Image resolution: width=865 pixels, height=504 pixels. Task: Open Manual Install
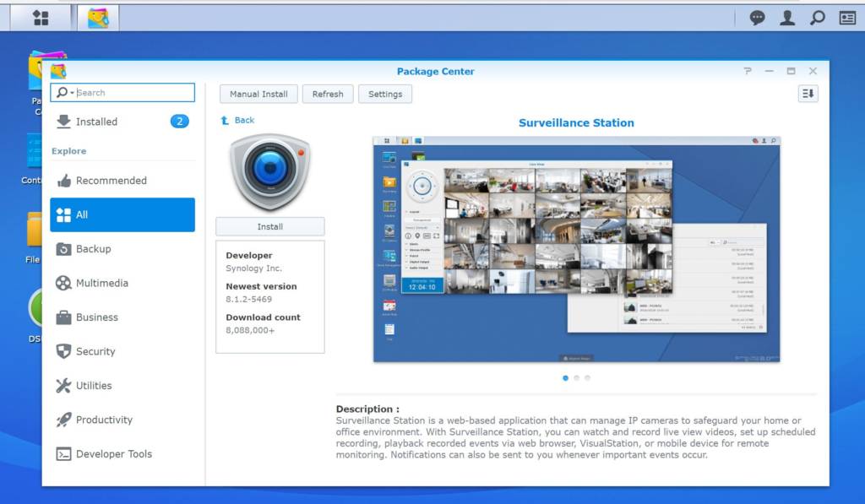(x=258, y=94)
